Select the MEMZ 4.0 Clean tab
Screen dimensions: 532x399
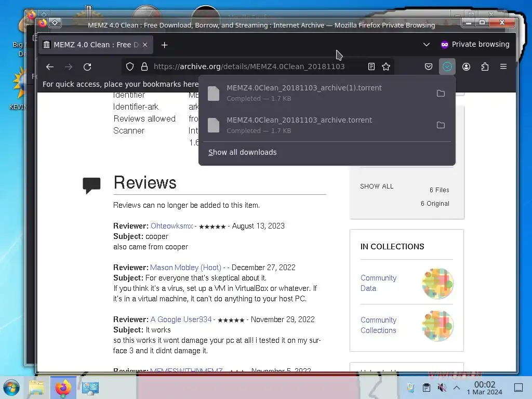[x=96, y=45]
